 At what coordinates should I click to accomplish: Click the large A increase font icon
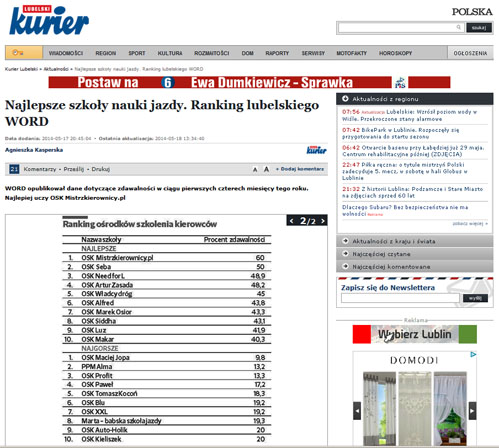(266, 169)
